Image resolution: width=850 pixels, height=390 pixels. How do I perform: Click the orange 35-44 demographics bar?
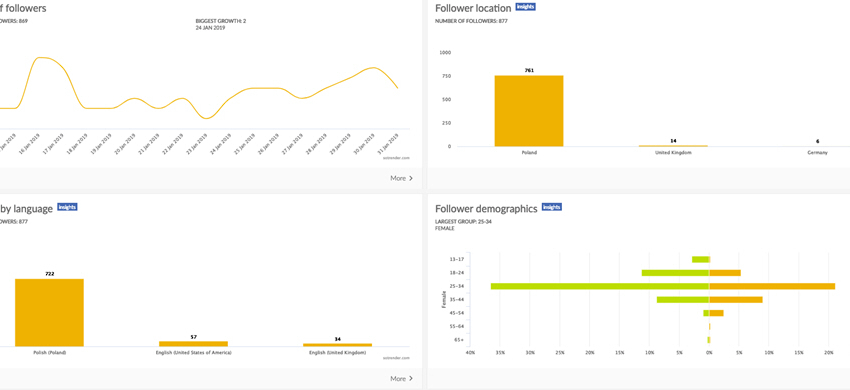coord(736,299)
